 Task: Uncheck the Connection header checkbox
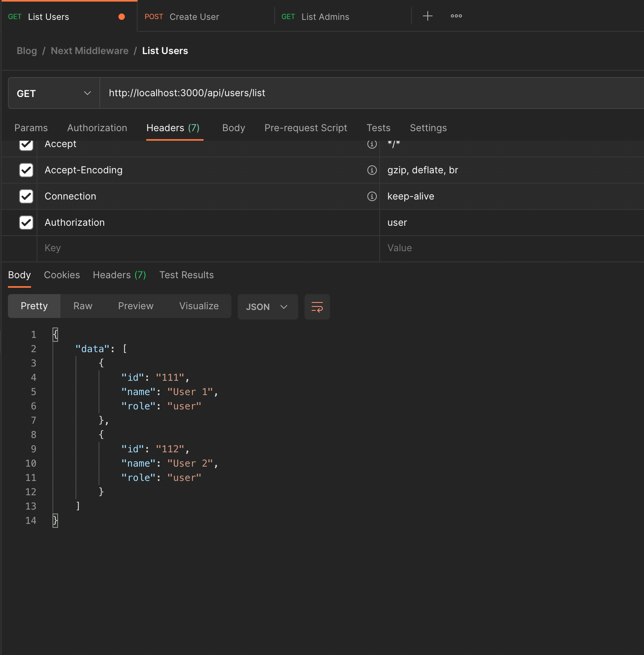pyautogui.click(x=26, y=196)
